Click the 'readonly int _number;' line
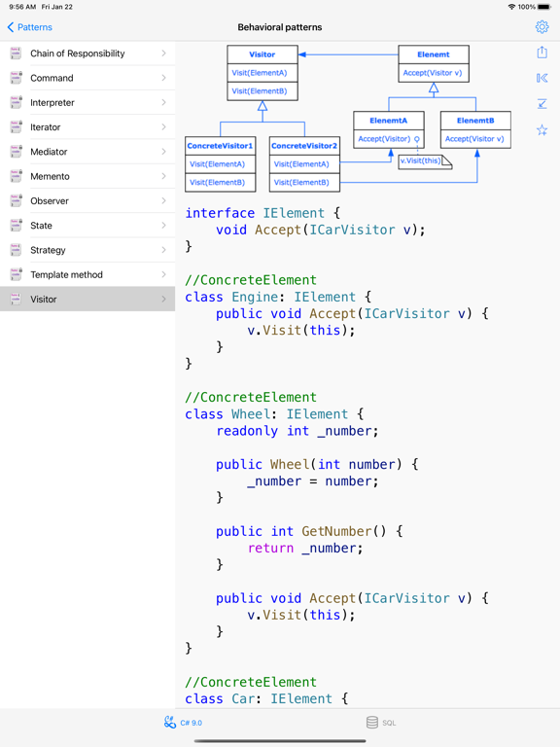The width and height of the screenshot is (560, 747). click(x=297, y=431)
